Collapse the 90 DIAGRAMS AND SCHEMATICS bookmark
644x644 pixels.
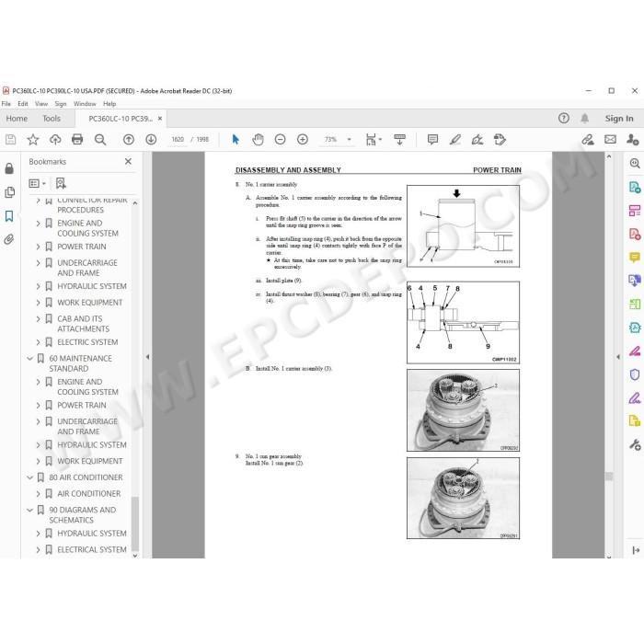tap(30, 510)
